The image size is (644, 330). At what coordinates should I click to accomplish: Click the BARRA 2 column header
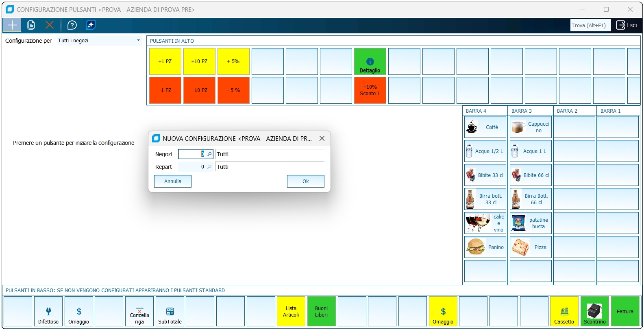tap(574, 111)
